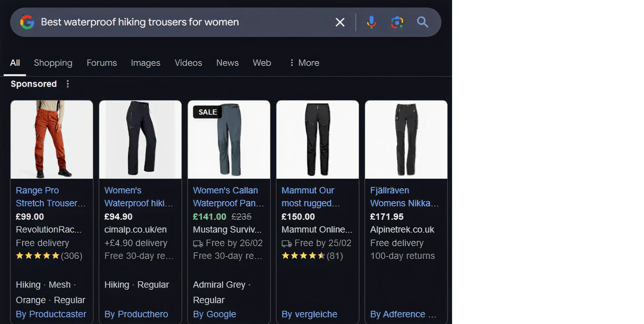Click the struck-through £235 price

[241, 217]
